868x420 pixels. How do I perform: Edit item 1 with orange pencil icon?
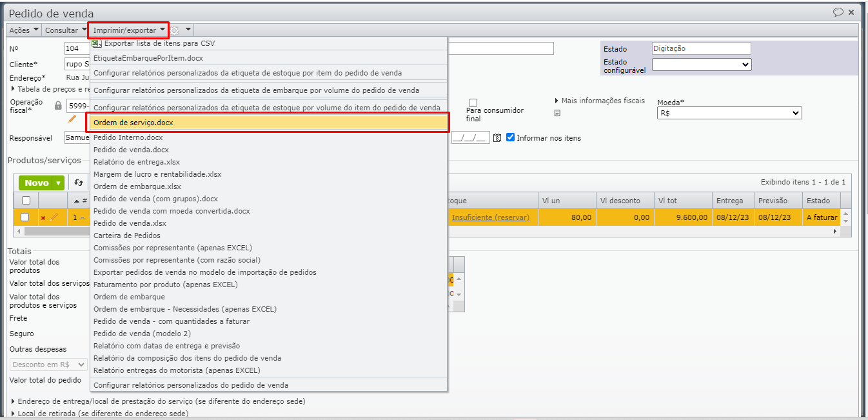54,217
